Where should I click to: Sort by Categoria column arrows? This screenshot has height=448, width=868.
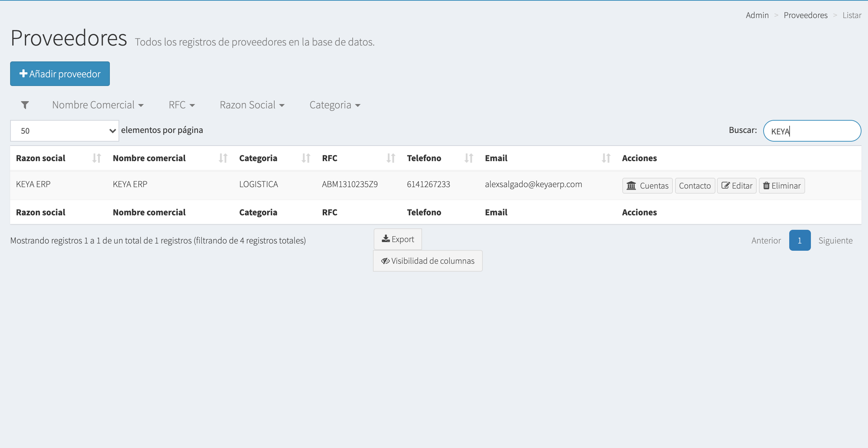pyautogui.click(x=306, y=158)
